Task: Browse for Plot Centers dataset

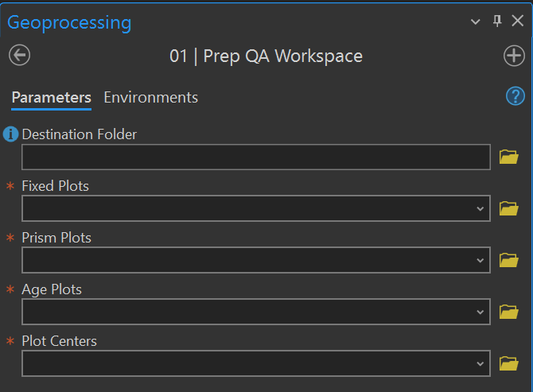Action: pos(508,363)
